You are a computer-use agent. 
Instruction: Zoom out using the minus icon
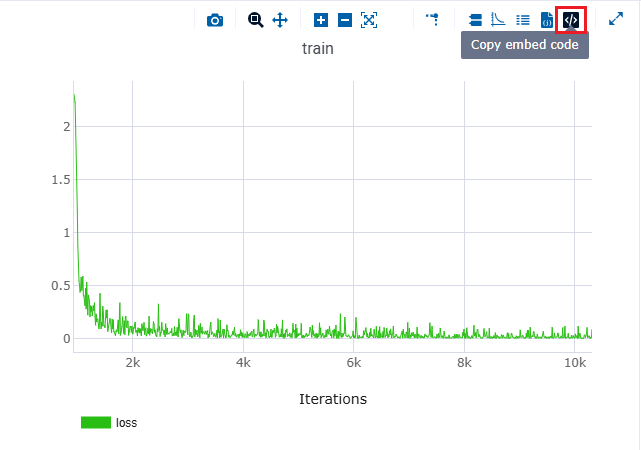tap(345, 20)
